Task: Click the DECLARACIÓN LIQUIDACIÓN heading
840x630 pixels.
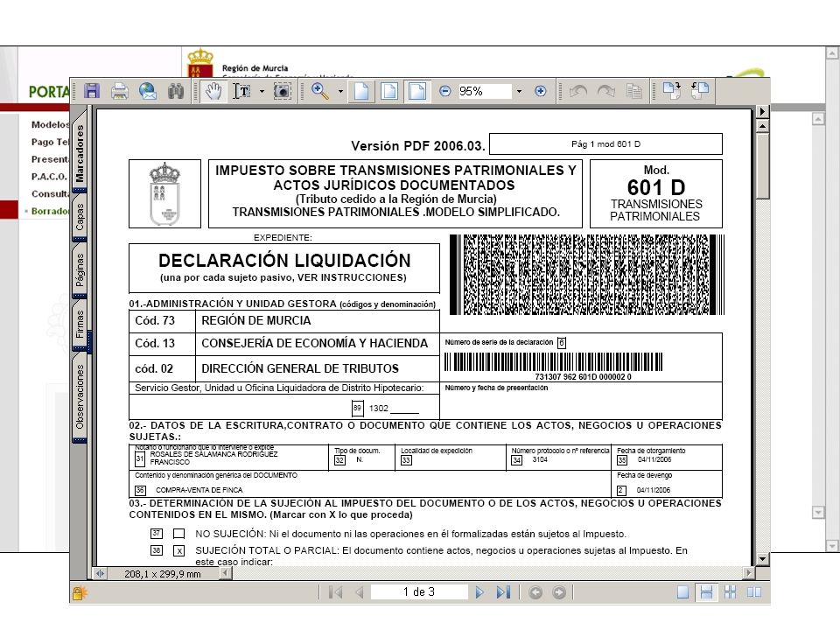Action: pos(284,261)
